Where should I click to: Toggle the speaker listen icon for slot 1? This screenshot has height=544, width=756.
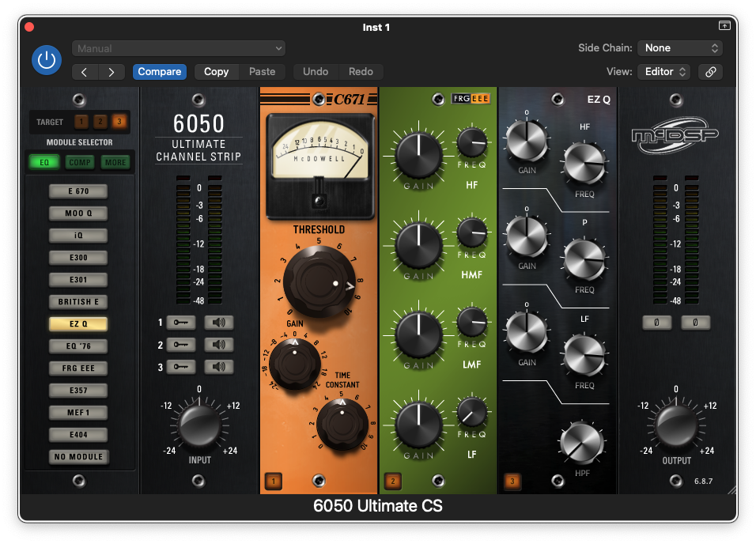(219, 323)
